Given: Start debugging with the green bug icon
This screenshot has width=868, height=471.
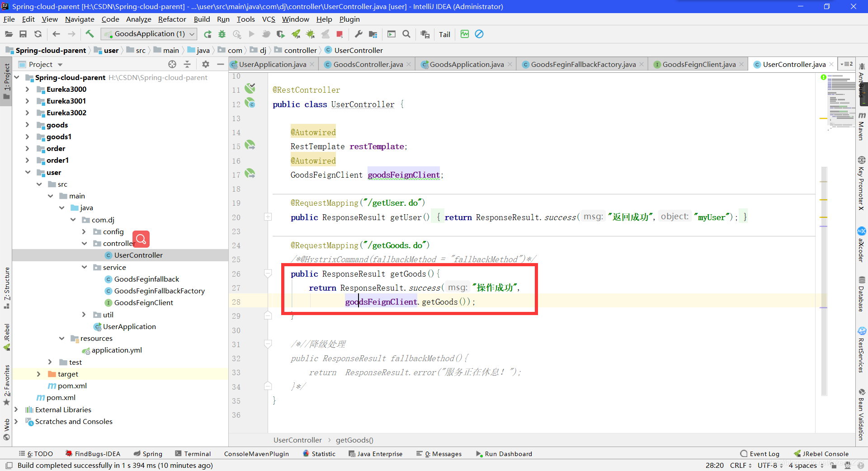Looking at the screenshot, I should pos(222,34).
